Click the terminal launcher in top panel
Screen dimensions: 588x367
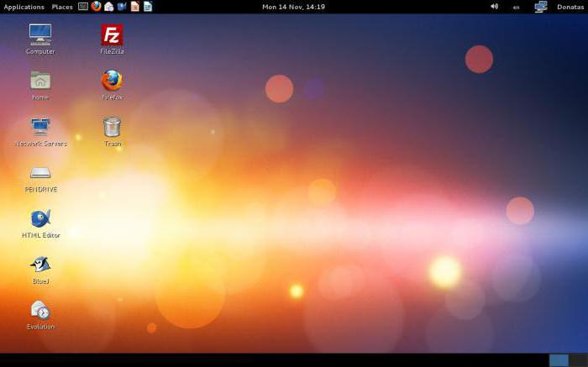[x=83, y=7]
